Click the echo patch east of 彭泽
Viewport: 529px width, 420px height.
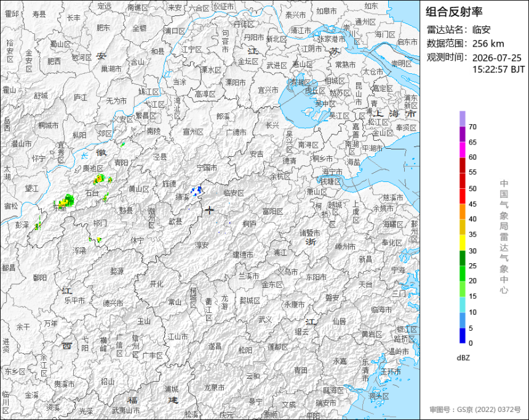(38, 224)
